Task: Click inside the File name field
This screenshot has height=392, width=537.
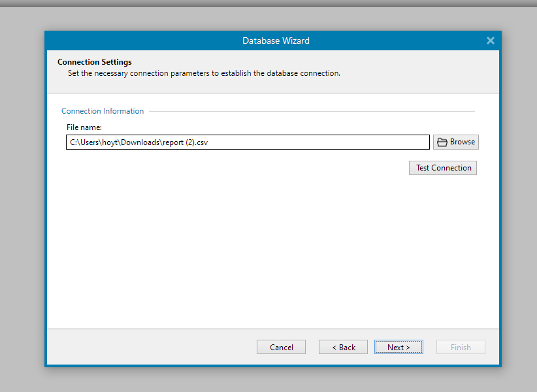Action: point(248,142)
